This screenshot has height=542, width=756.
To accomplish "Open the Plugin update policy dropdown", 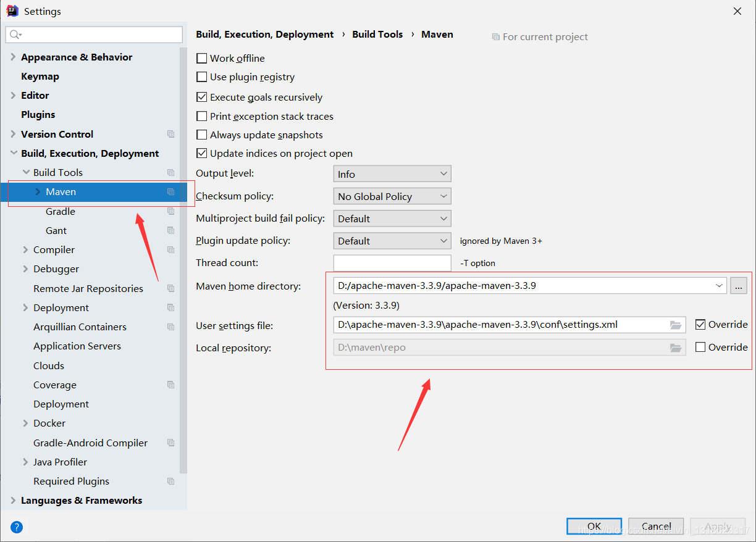I will tap(392, 241).
